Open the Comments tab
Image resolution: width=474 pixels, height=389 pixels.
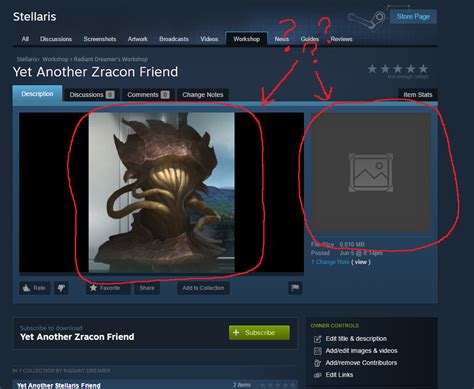click(148, 95)
